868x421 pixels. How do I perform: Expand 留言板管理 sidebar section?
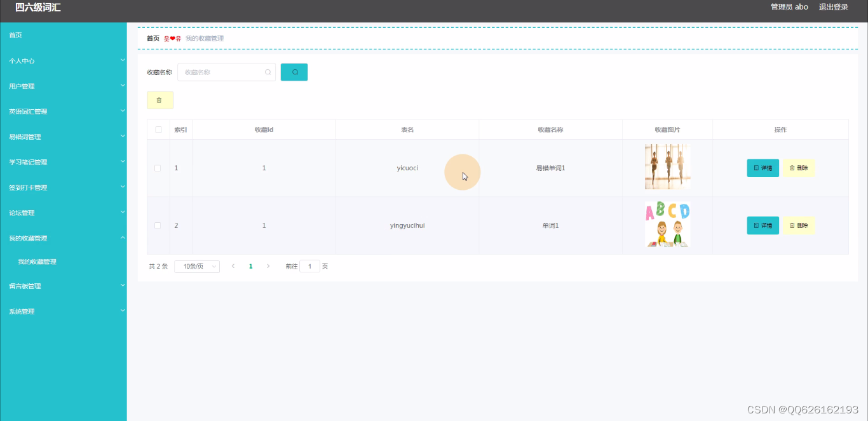64,286
